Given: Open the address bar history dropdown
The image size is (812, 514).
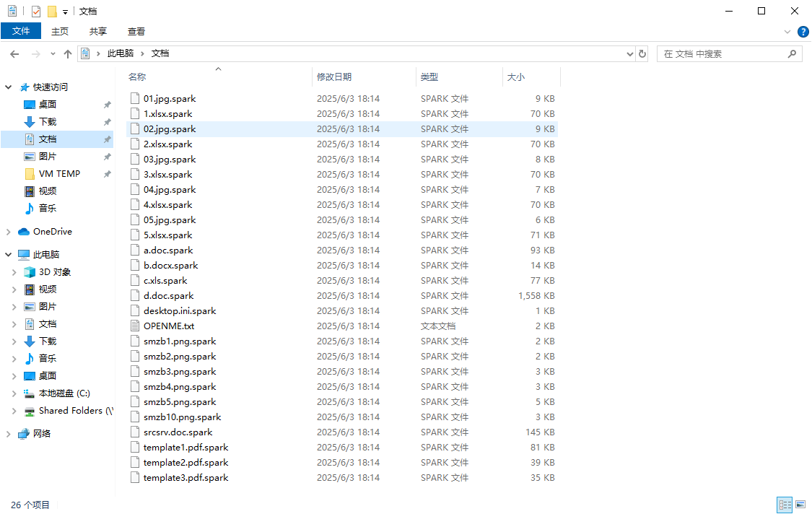Looking at the screenshot, I should coord(629,54).
